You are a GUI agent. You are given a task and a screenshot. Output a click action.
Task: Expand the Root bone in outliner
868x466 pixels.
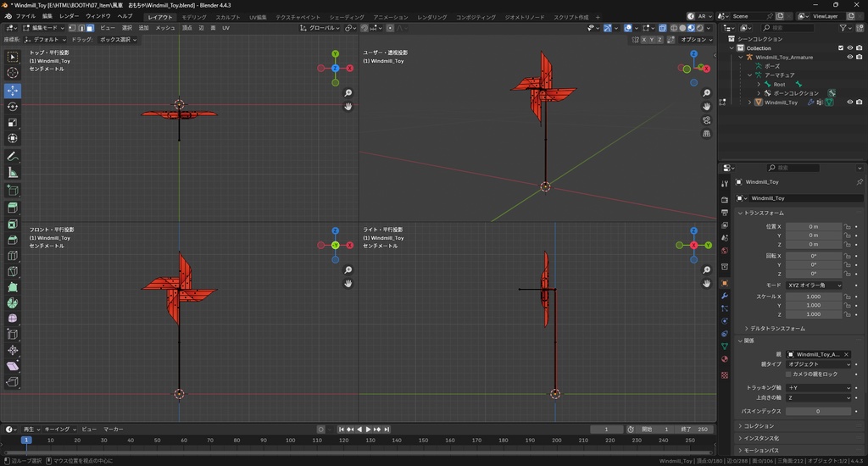[759, 84]
